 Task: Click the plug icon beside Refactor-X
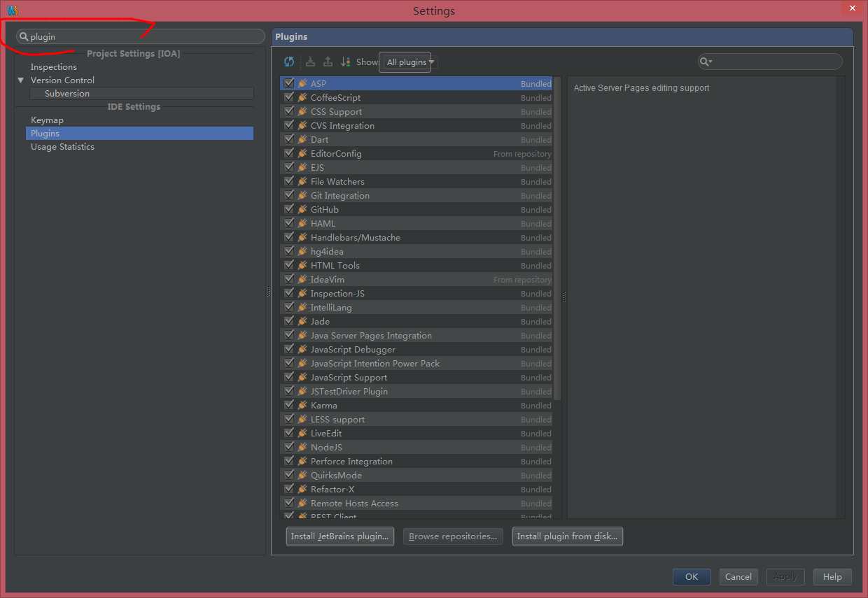302,489
